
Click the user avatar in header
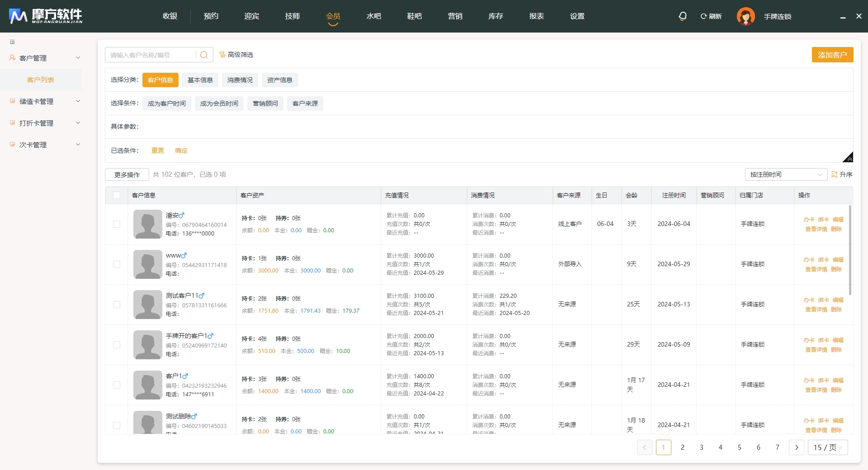click(745, 16)
